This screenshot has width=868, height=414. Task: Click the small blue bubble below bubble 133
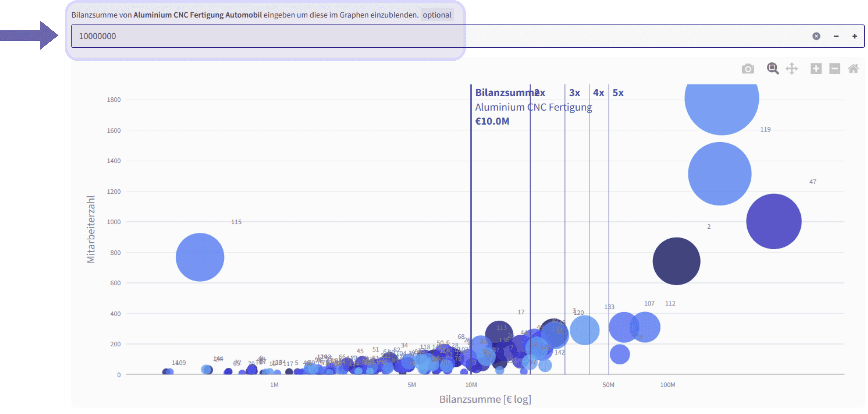click(x=620, y=354)
